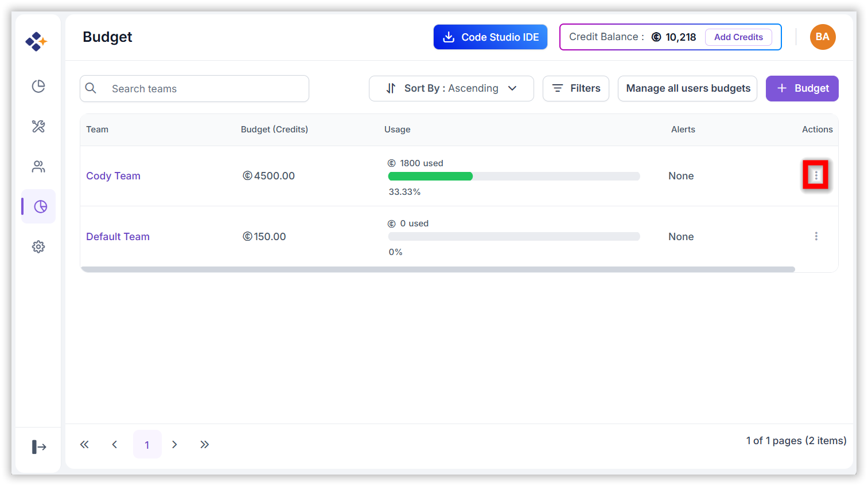868x486 pixels.
Task: Click Add Credits button
Action: [738, 37]
